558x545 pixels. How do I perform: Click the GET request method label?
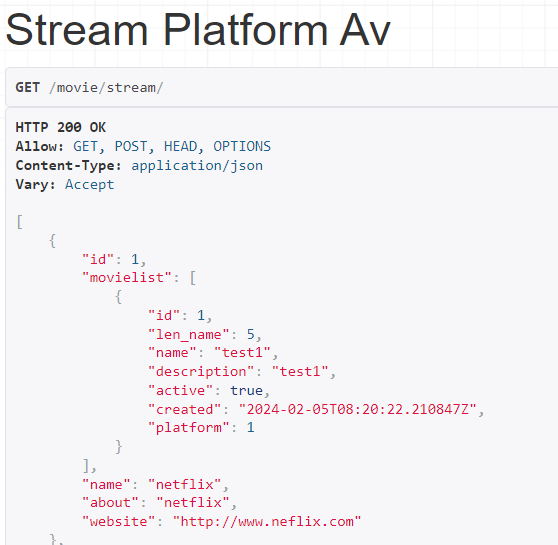coord(27,88)
